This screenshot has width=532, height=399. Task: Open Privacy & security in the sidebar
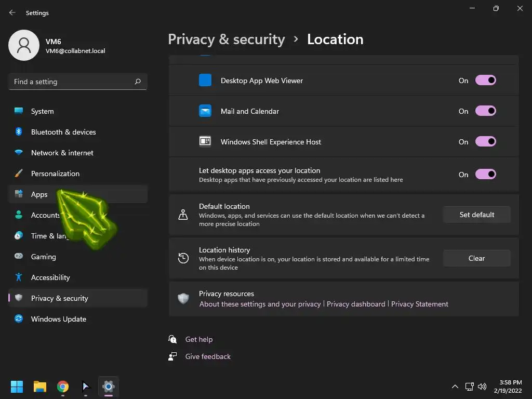coord(59,298)
